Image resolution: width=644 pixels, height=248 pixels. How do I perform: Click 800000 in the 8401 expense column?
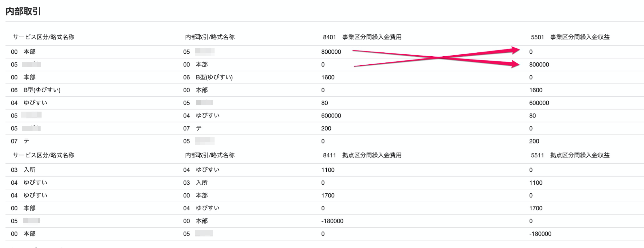click(x=331, y=52)
